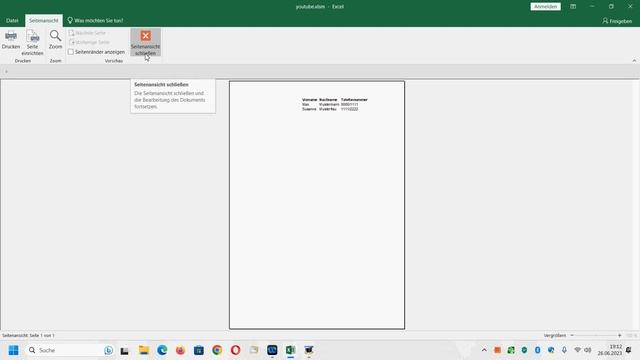Open the notifications bell icon
This screenshot has height=360, width=640.
point(629,350)
